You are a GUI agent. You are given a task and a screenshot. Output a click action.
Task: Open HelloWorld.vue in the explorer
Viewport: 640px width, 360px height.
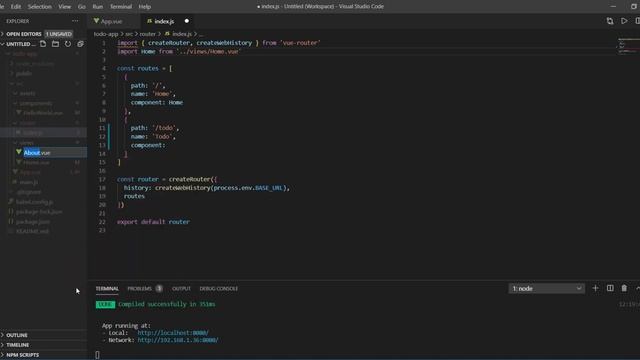point(43,113)
